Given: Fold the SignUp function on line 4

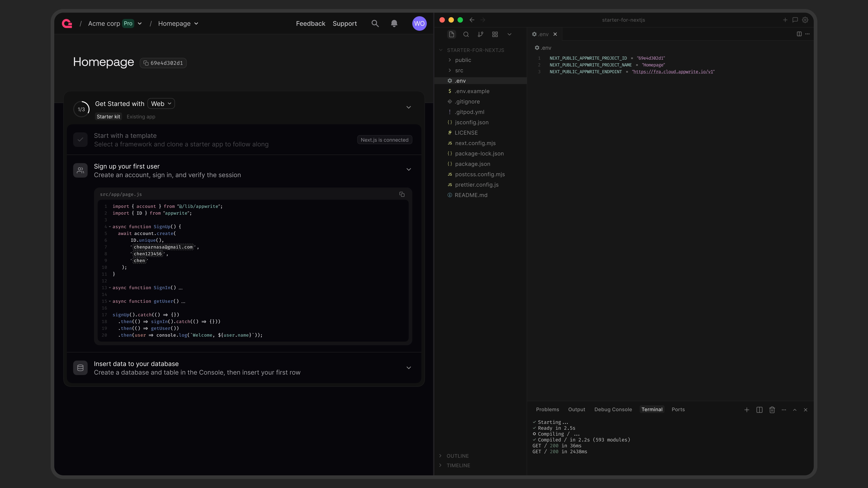Looking at the screenshot, I should (x=110, y=227).
